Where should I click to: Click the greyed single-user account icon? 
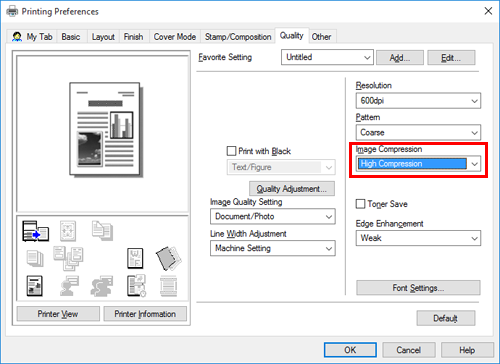[x=69, y=286]
